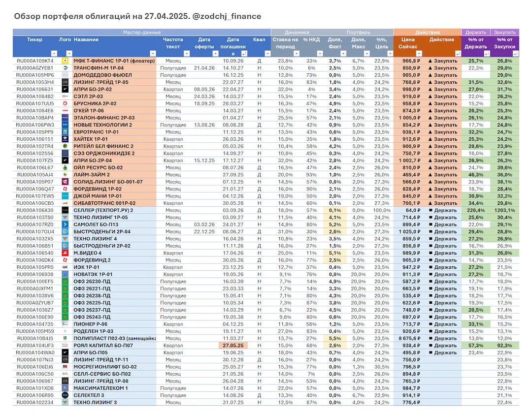Screen dimensions: 532x416
Task: Click the highlighted 27.05.25 maturity date cell
Action: (x=233, y=346)
